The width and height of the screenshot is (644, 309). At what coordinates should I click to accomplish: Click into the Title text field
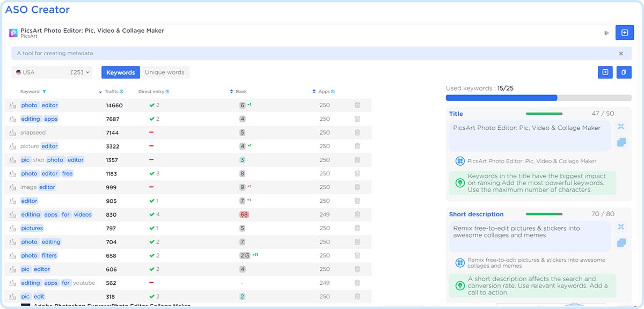530,135
